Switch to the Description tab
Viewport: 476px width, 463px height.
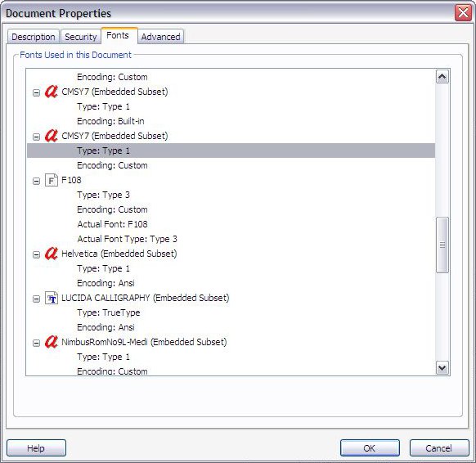[34, 37]
